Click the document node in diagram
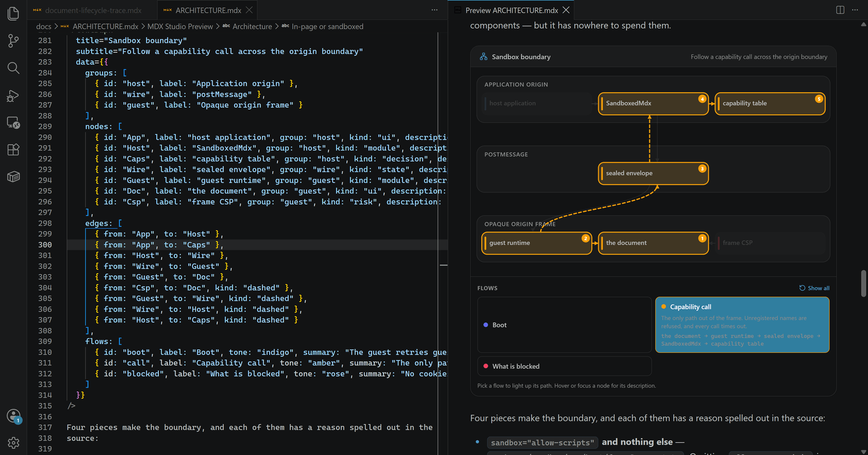Viewport: 868px width, 455px height. [653, 243]
